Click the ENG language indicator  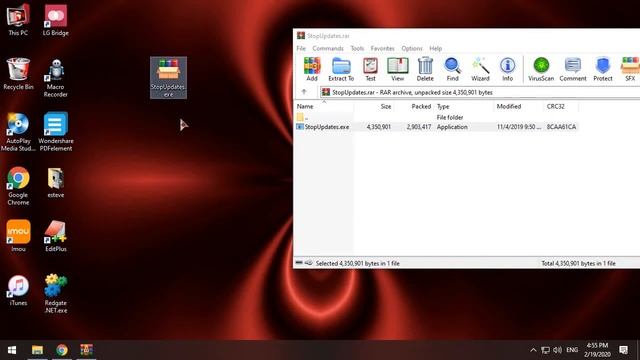coord(572,350)
